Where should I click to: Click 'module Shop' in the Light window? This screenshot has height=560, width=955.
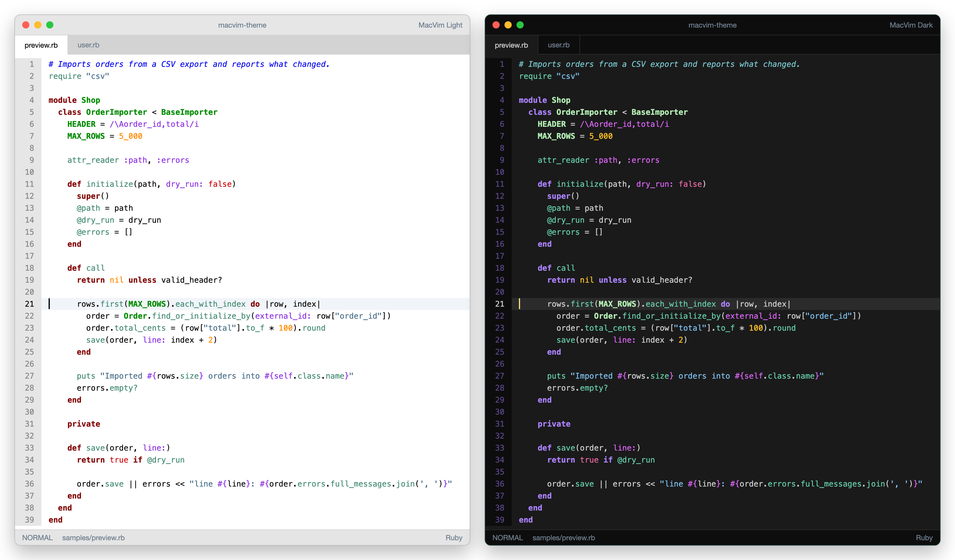[x=74, y=100]
